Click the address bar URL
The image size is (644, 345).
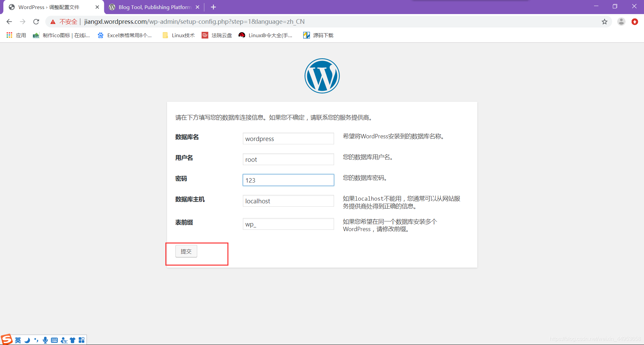[x=195, y=22]
